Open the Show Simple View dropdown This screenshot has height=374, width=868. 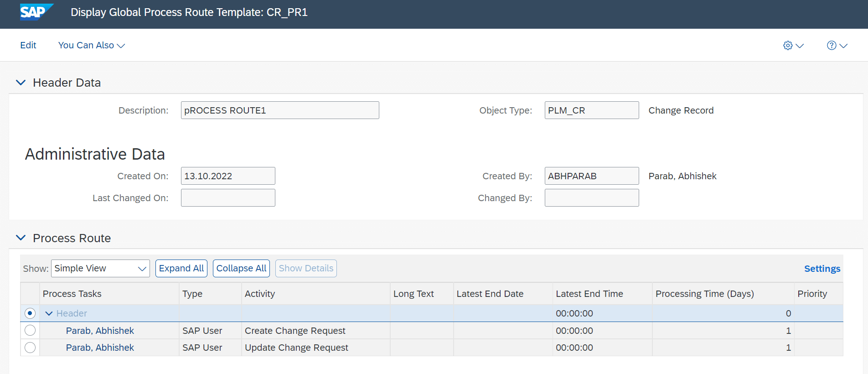100,268
